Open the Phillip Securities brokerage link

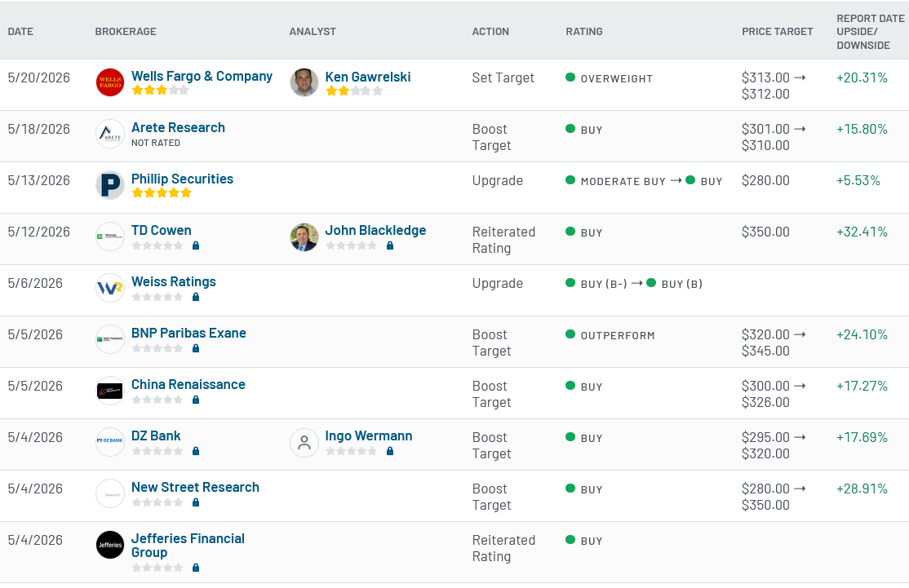pos(182,179)
